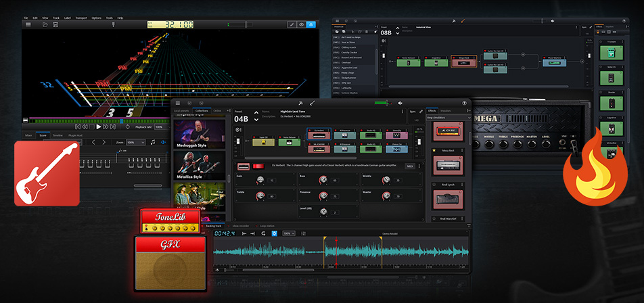
Task: Open the Loop station tab
Action: click(266, 226)
